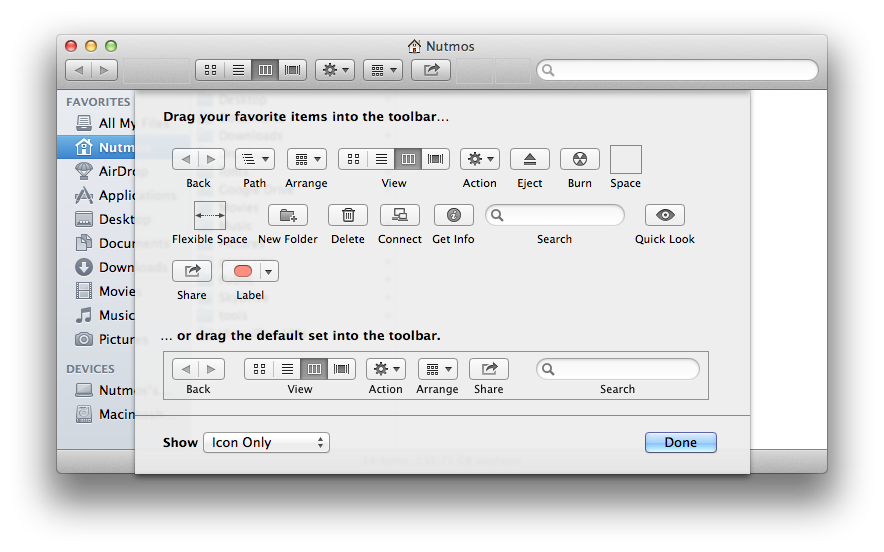The height and width of the screenshot is (552, 884).
Task: Click the Done button
Action: (680, 443)
